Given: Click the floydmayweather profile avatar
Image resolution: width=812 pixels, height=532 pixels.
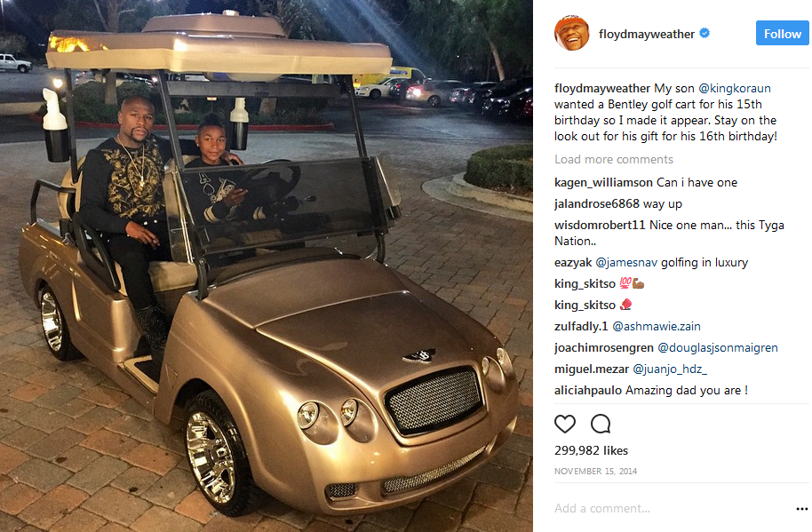Looking at the screenshot, I should 572,34.
